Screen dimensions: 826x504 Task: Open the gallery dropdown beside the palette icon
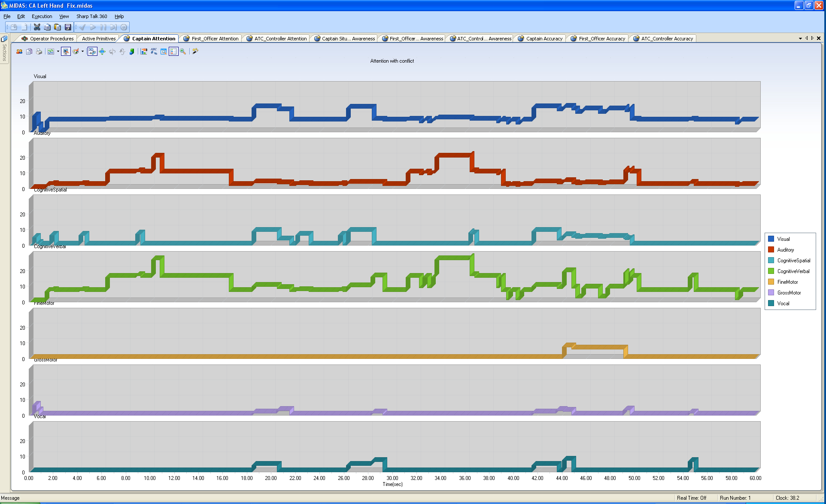[x=82, y=52]
